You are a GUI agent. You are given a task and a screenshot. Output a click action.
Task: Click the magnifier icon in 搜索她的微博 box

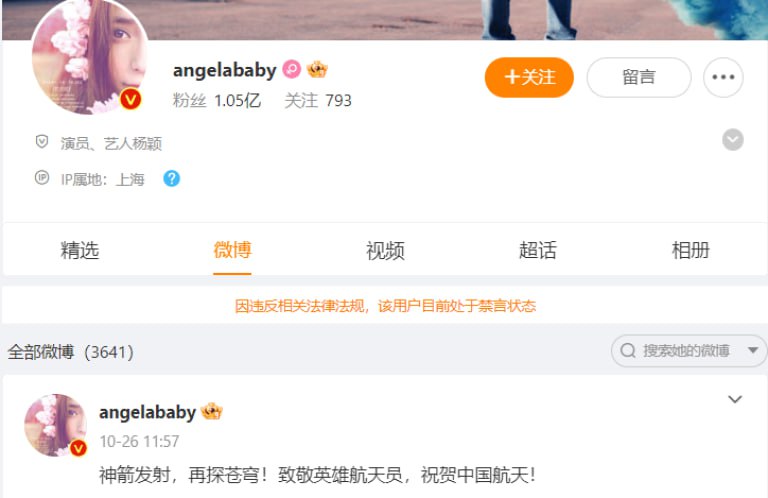pyautogui.click(x=628, y=351)
